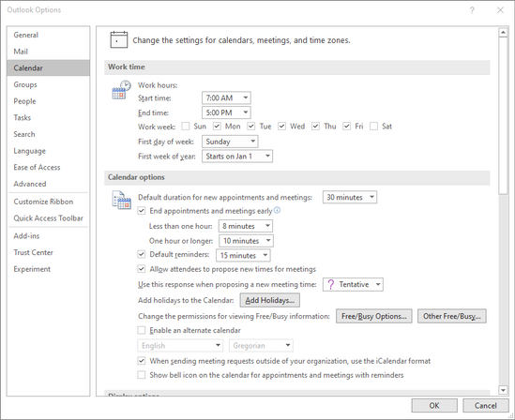This screenshot has width=515, height=420.
Task: Click the Work hours clock calendar icon
Action: [x=121, y=90]
